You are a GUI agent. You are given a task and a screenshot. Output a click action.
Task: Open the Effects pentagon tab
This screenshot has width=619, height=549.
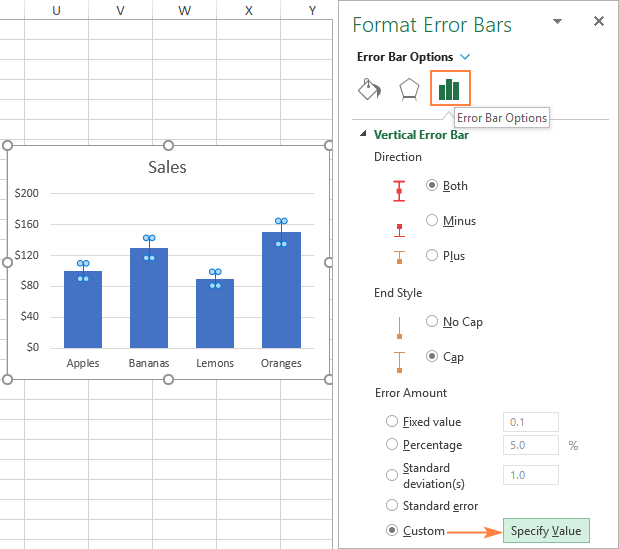pyautogui.click(x=409, y=90)
